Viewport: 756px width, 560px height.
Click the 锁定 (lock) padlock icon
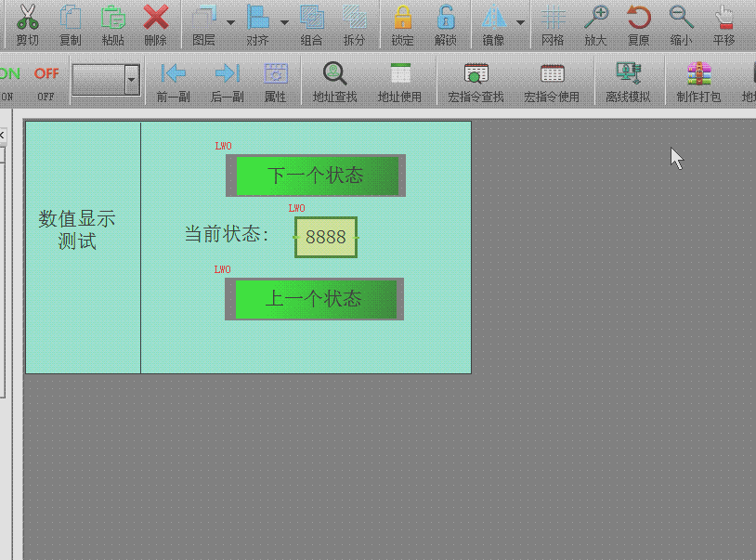(402, 19)
